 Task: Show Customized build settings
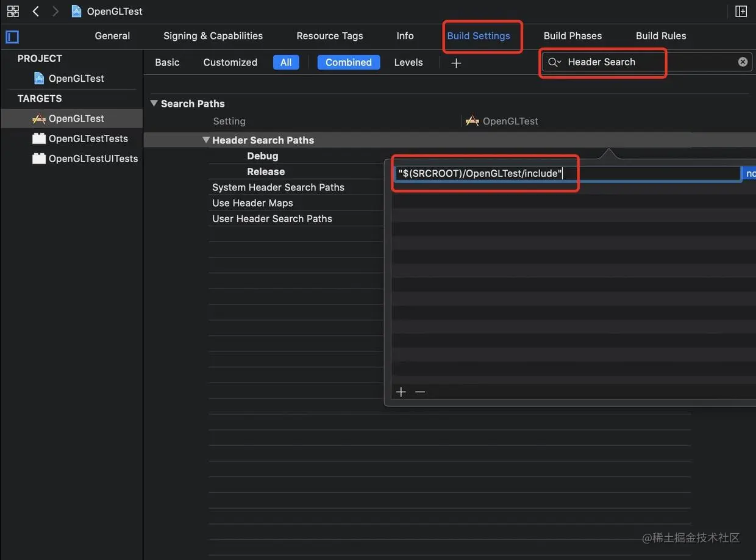pyautogui.click(x=230, y=62)
